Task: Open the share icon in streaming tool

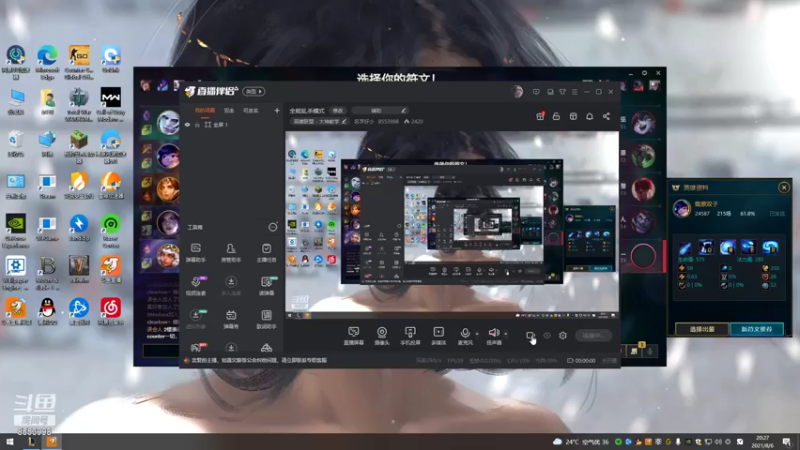Action: point(606,116)
